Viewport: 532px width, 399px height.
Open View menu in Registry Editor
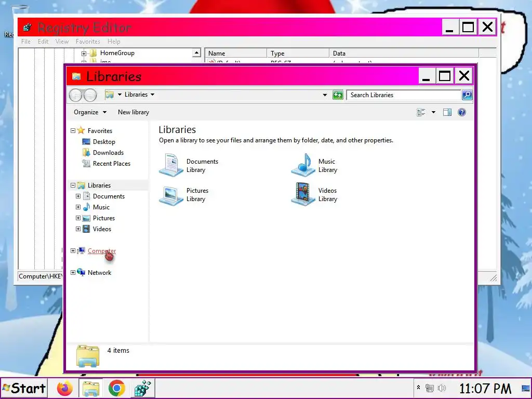pyautogui.click(x=62, y=42)
